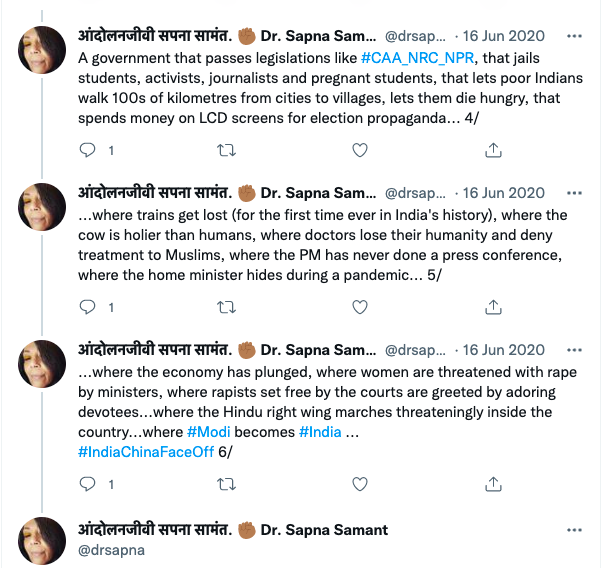Like the tweet about CAA_NRC_NPR legislation
This screenshot has height=568, width=606.
(x=359, y=150)
